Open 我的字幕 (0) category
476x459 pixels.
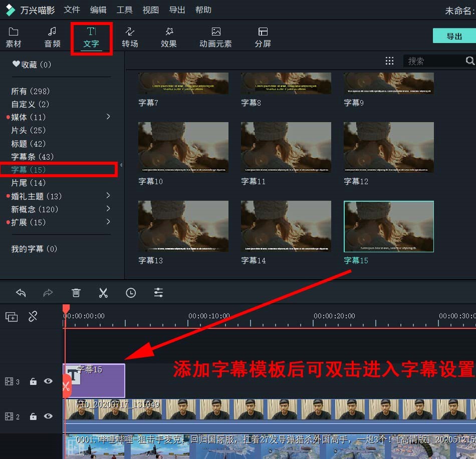(34, 249)
